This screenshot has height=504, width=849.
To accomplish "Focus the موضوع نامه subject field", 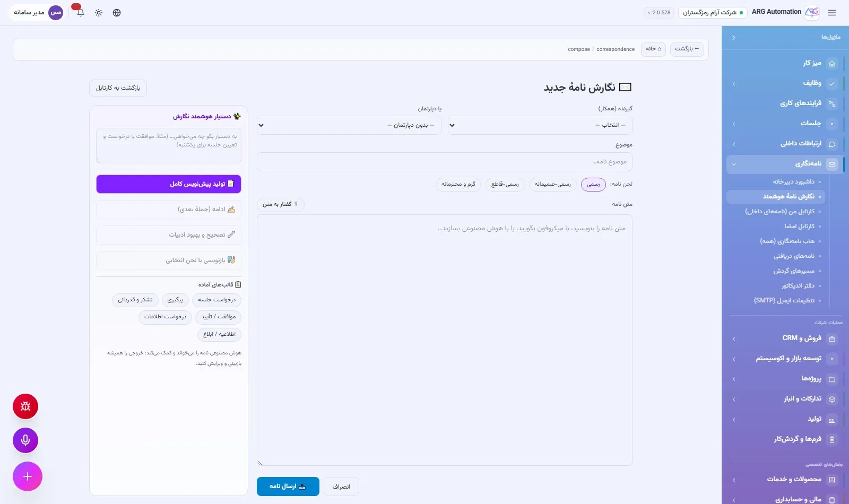I will (x=445, y=162).
